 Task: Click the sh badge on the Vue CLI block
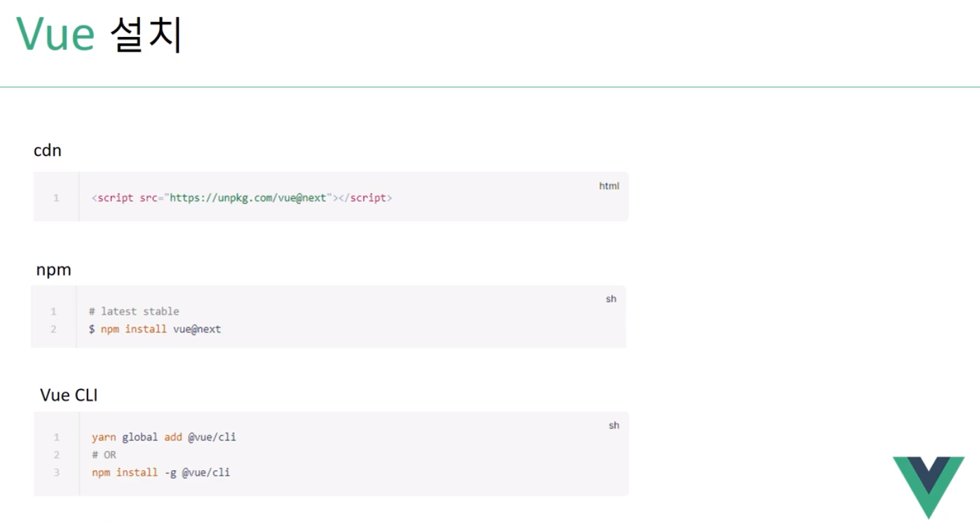(x=613, y=424)
